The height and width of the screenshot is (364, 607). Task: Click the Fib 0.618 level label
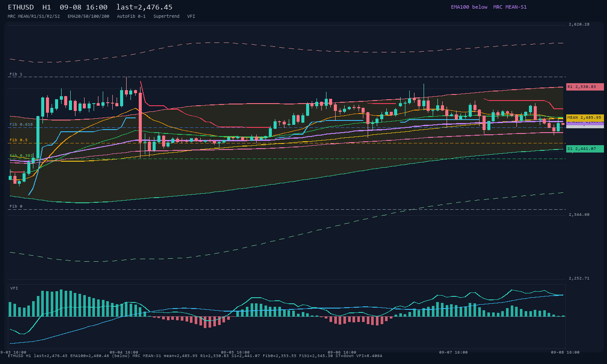[x=21, y=124]
